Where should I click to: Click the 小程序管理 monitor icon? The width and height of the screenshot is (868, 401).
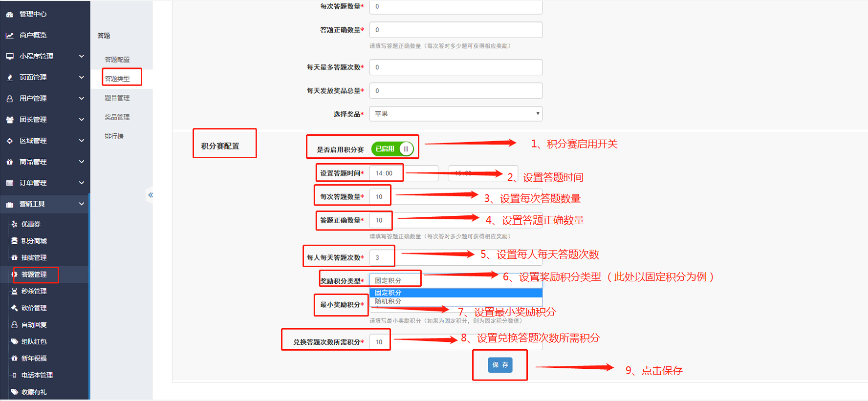(x=10, y=57)
